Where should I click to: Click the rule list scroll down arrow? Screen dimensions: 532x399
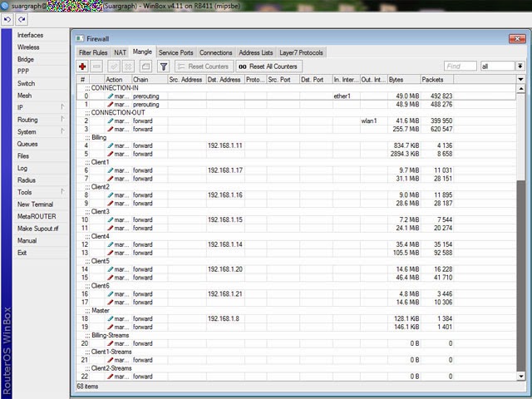pos(520,376)
